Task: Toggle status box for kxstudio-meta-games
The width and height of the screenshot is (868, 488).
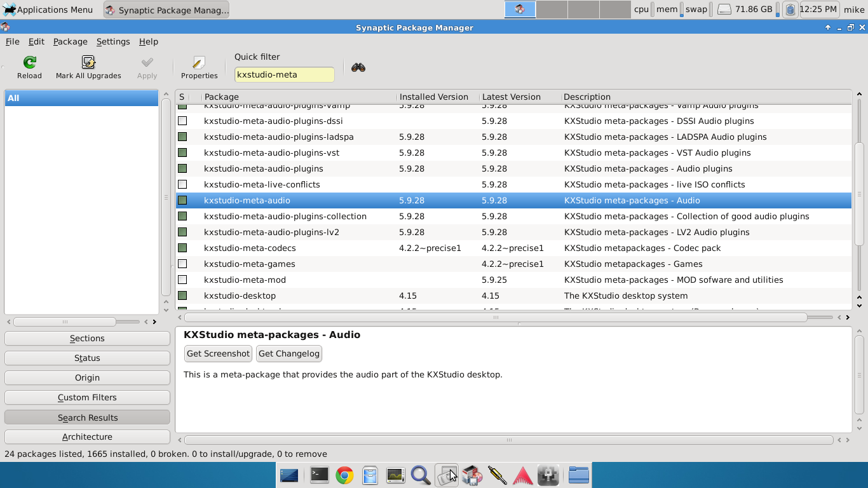Action: click(182, 264)
